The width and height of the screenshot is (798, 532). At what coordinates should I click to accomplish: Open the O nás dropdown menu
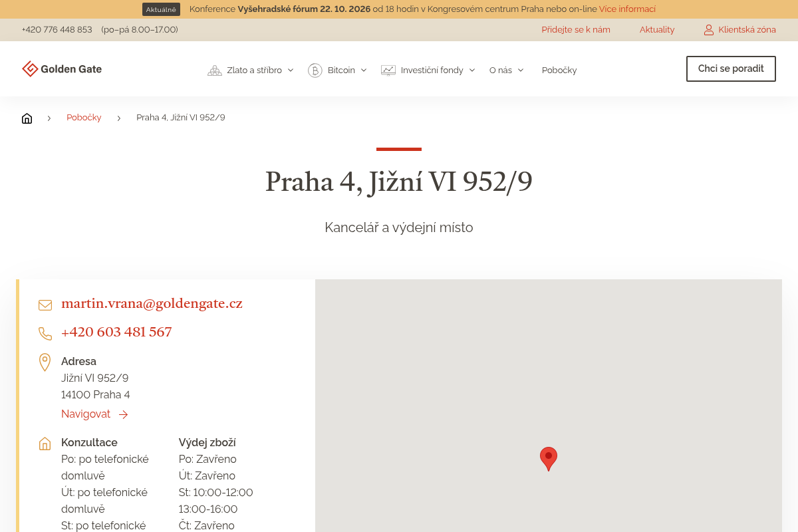(x=507, y=70)
